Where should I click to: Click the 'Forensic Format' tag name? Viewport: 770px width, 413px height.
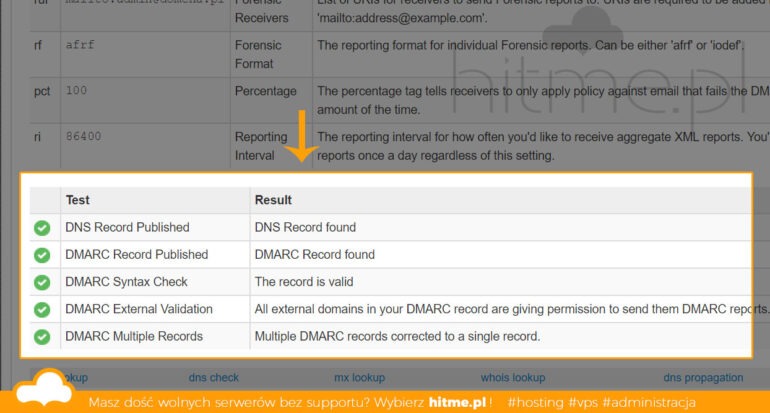(x=258, y=55)
